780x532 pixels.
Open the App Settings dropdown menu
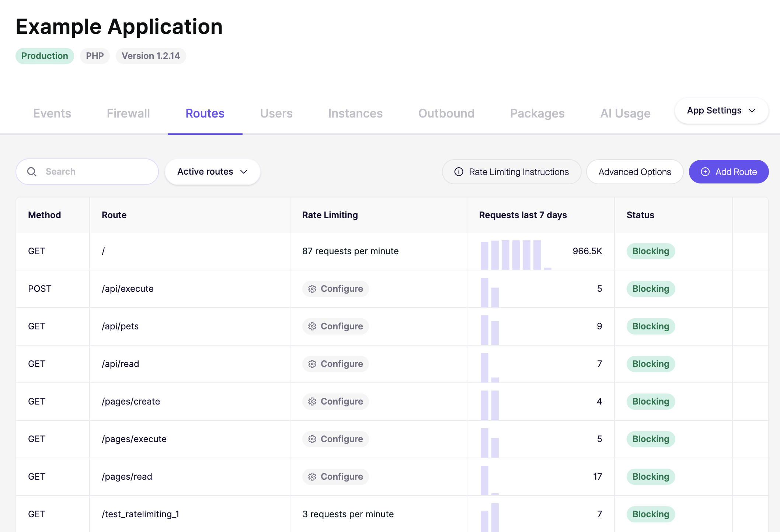tap(721, 111)
